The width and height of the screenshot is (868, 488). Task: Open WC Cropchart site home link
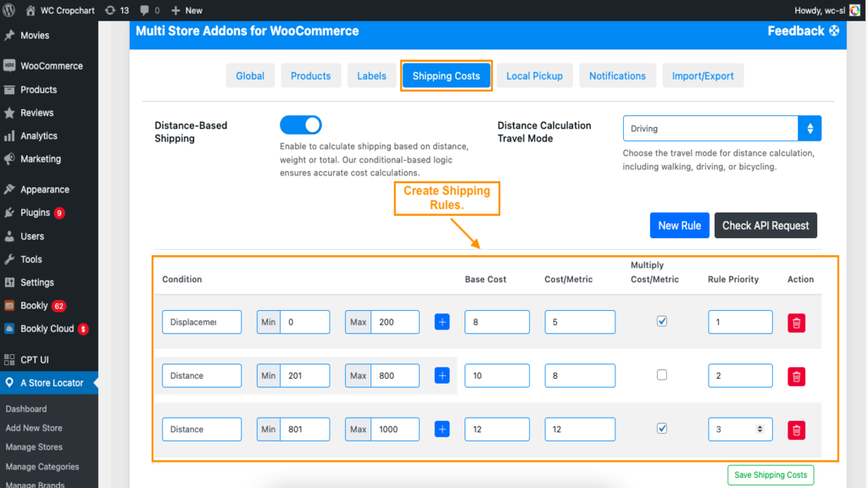60,10
